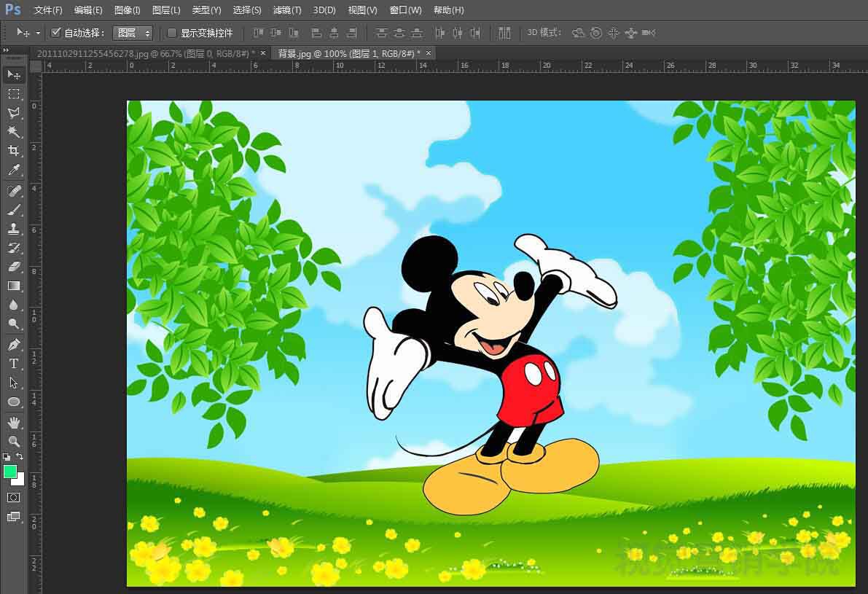
Task: Open the 图层(L) menu
Action: [166, 10]
